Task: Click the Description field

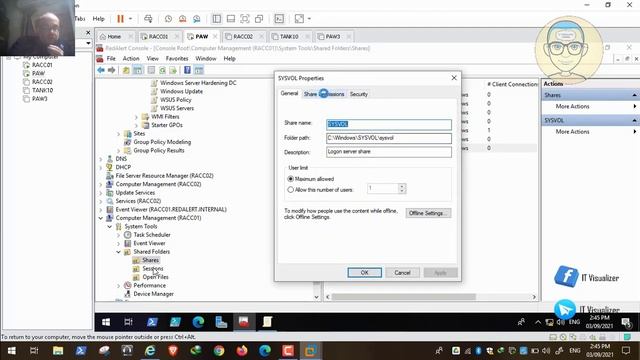Action: [389, 152]
